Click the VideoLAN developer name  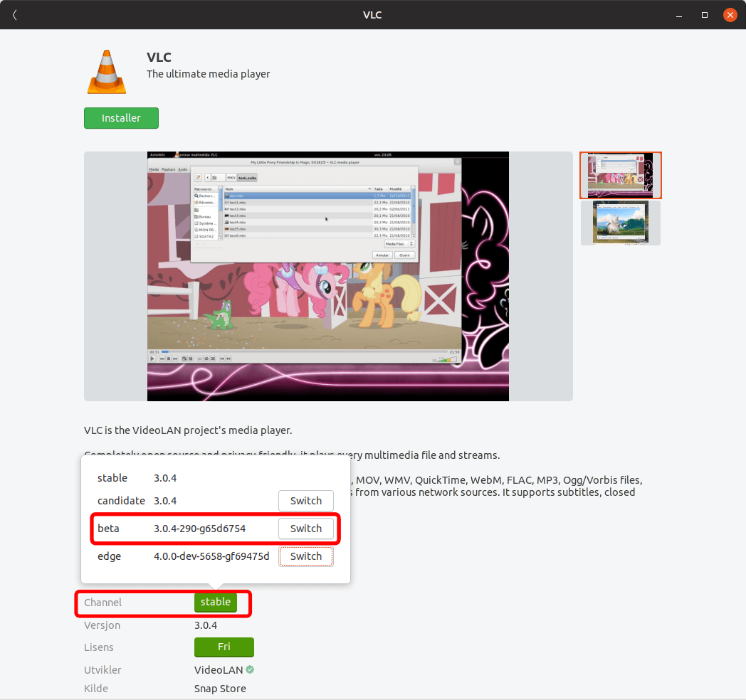(219, 669)
